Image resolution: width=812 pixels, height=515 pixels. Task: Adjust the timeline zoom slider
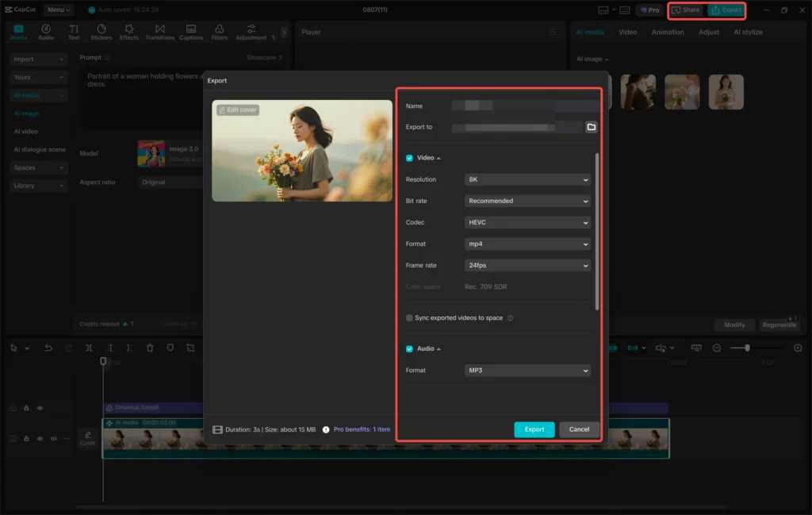pos(747,348)
